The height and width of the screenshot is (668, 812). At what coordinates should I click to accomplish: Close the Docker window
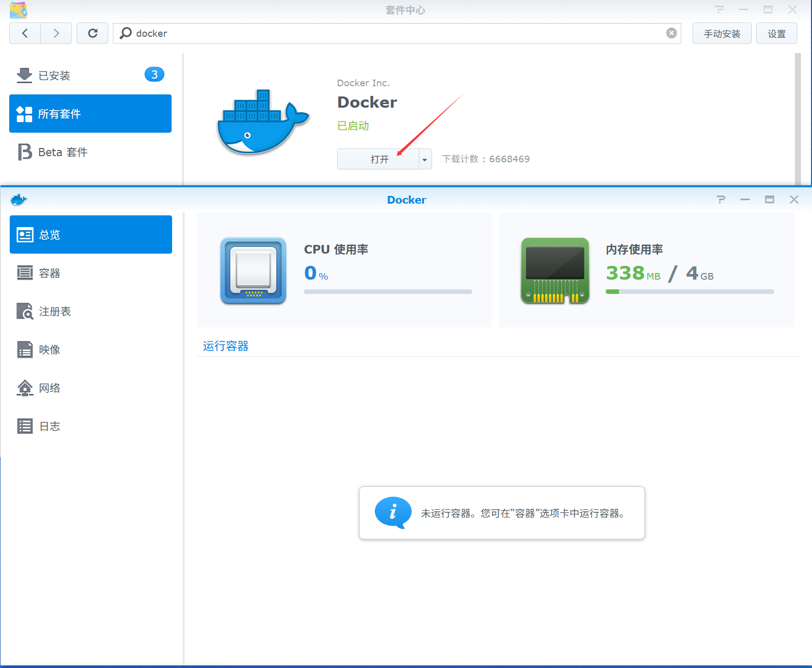(x=794, y=200)
